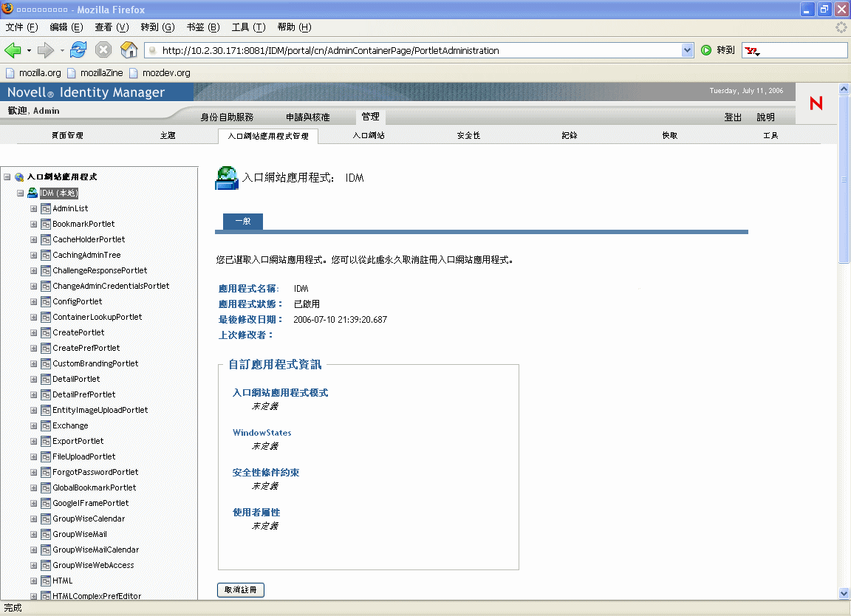The image size is (851, 616).
Task: Click the vertical scrollbar thumb
Action: pos(844,179)
